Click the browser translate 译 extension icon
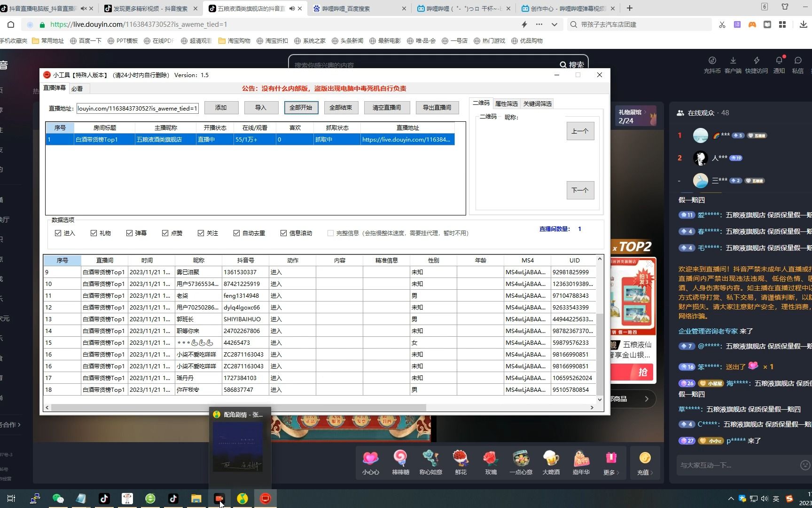The image size is (812, 508). coord(737,24)
